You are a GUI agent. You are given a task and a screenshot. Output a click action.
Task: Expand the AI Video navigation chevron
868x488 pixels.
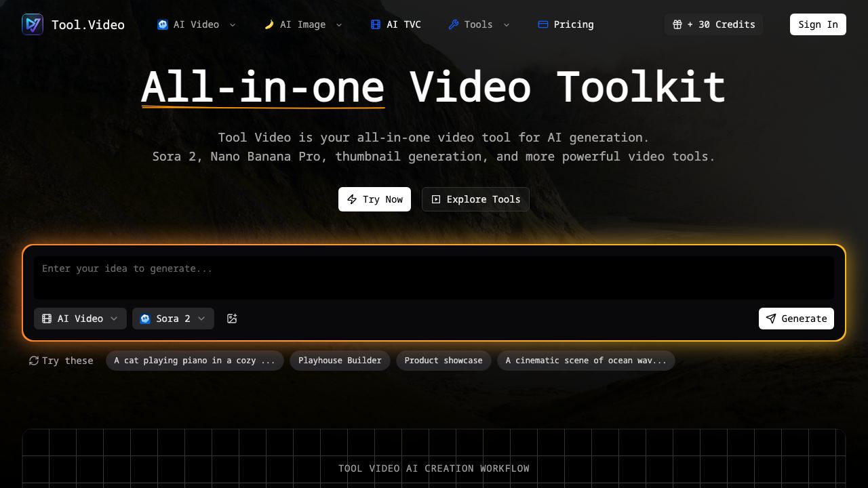tap(233, 25)
